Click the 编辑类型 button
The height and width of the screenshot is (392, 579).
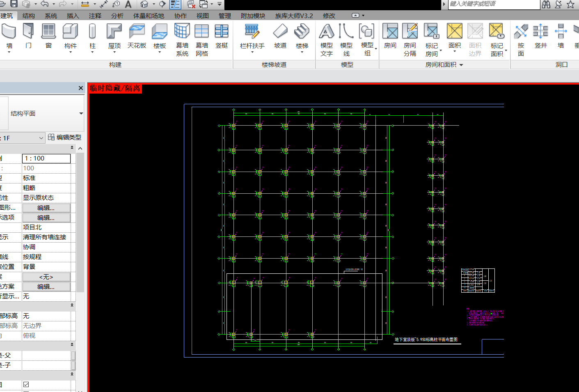[65, 138]
